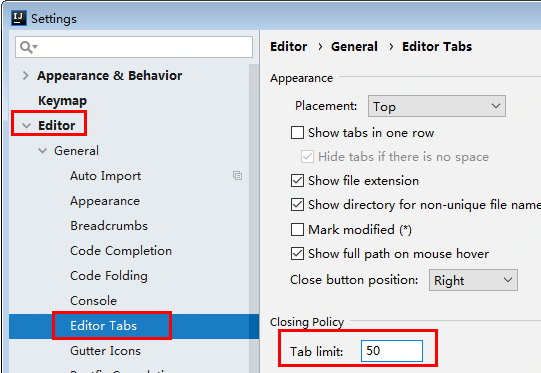Select Gutter Icons settings item

point(105,351)
